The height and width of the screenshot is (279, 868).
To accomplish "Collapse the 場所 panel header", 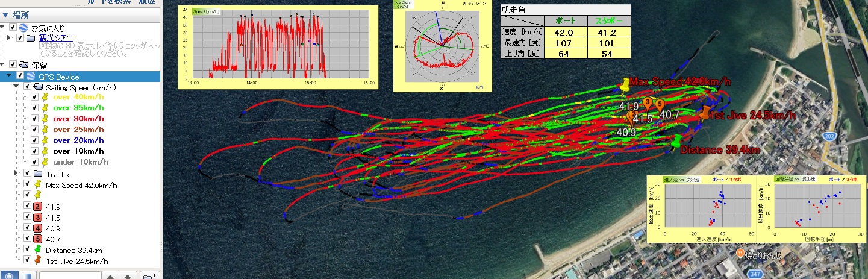I will pyautogui.click(x=5, y=14).
